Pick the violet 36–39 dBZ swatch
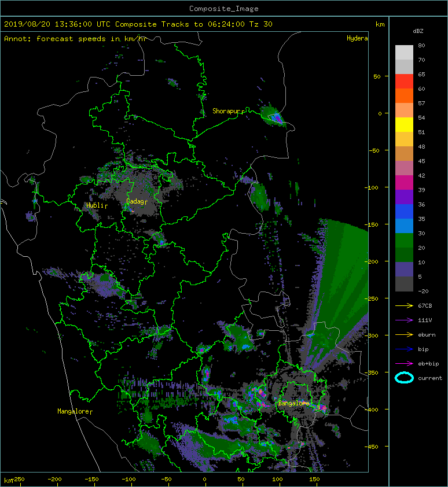Screen dimensions: 448x487 click(404, 197)
